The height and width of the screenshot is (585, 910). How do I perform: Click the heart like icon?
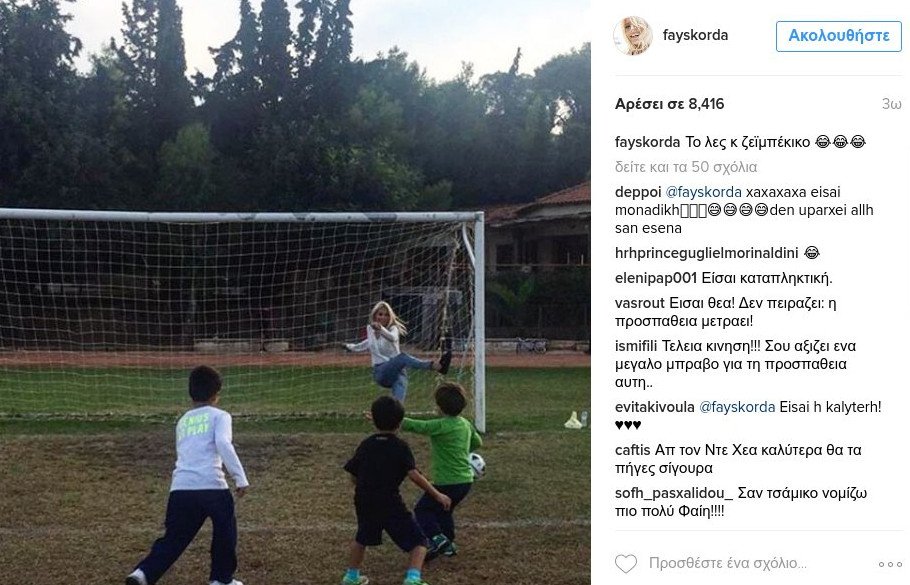626,564
